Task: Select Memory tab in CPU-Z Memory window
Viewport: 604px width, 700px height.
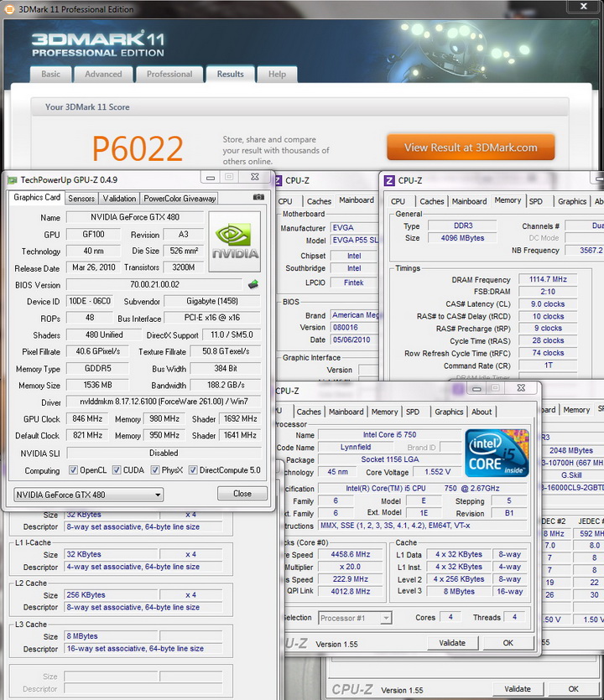Action: tap(508, 200)
